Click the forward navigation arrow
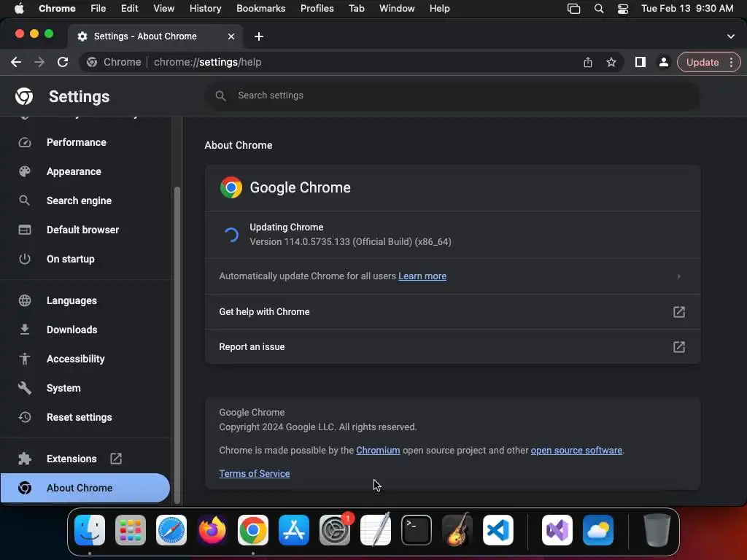The height and width of the screenshot is (560, 747). pos(39,63)
